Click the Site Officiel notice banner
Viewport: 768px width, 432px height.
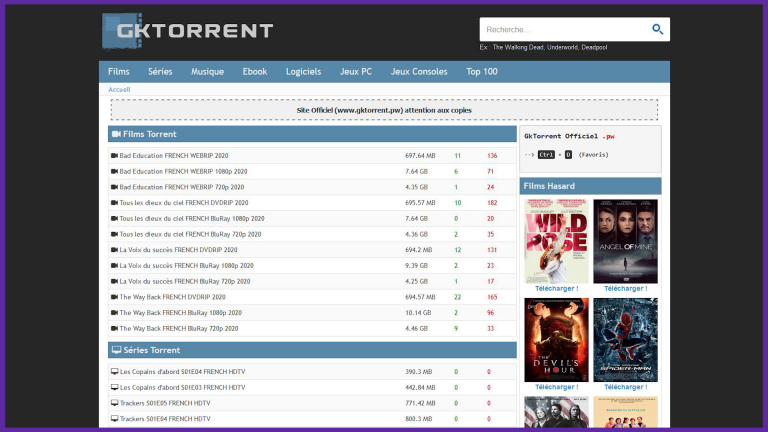pos(384,110)
